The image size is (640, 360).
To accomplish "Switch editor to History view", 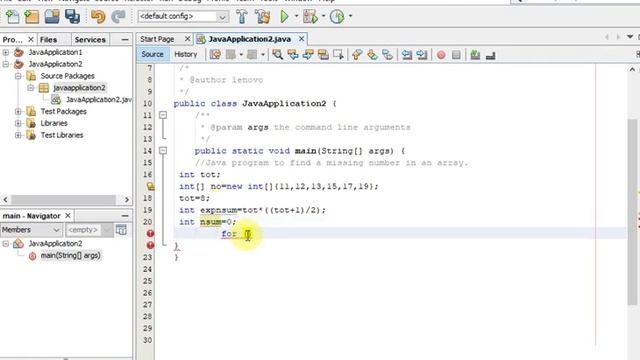I will tap(185, 54).
